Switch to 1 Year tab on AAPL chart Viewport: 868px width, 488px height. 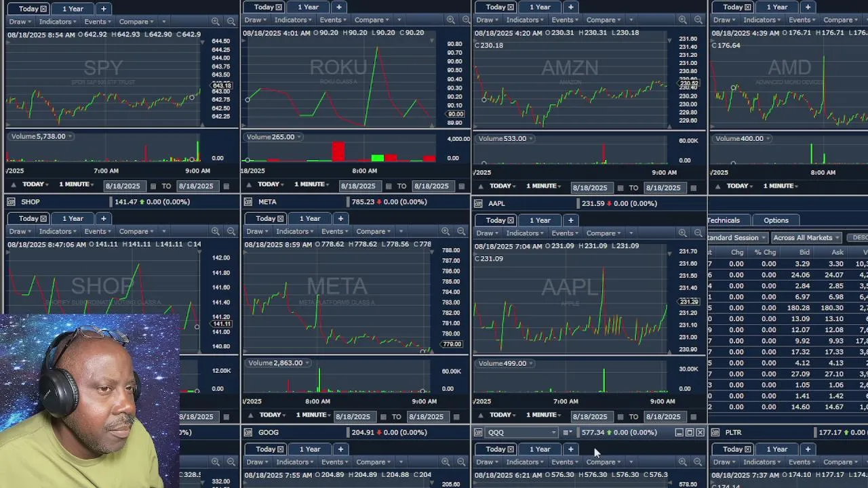coord(540,220)
